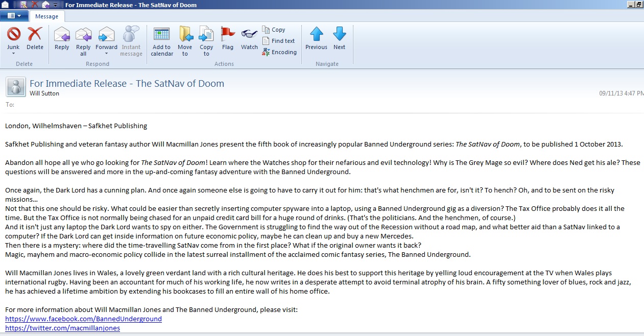
Task: Expand the Junk dropdown arrow
Action: 13,54
